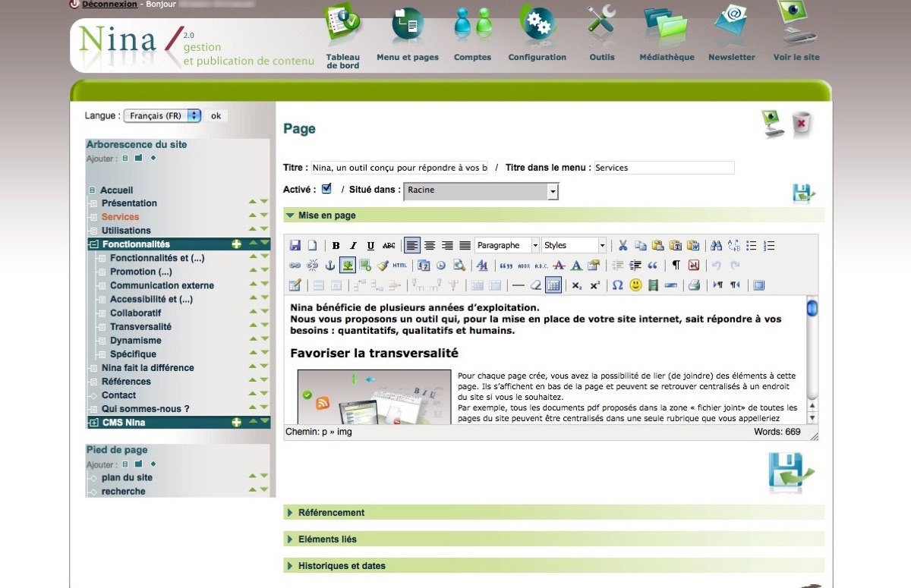
Task: Delete the page with trash icon
Action: pos(802,124)
